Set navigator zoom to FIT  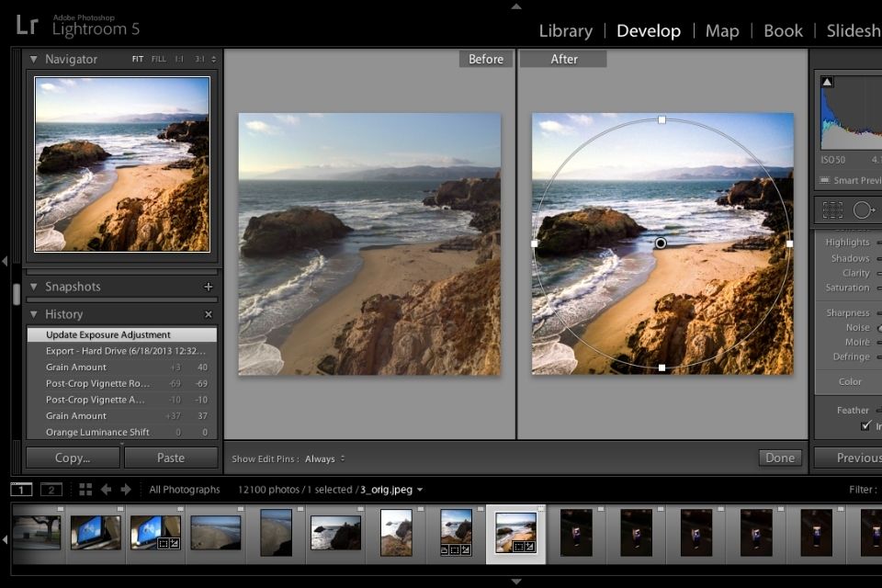[137, 59]
